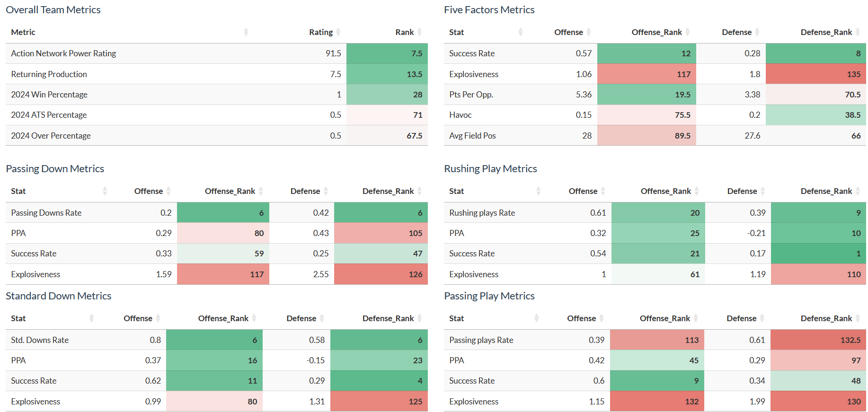Click Passing Play Metrics Offense_Rank sort arrows

tap(696, 318)
